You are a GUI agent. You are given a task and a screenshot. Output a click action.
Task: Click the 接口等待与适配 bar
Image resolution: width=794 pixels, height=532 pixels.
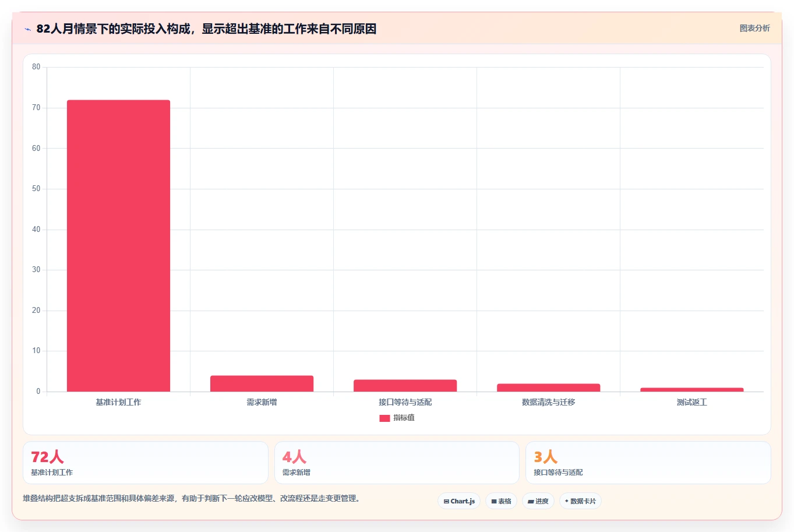(405, 386)
